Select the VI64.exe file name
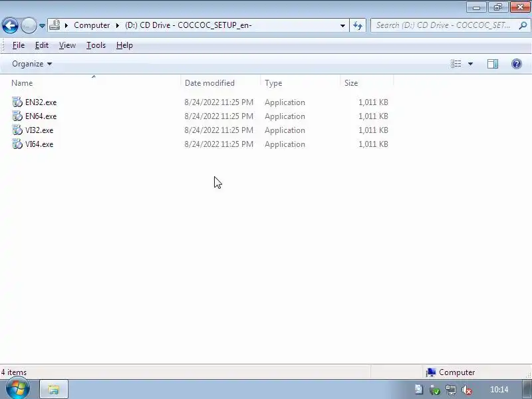532x399 pixels. pos(39,144)
